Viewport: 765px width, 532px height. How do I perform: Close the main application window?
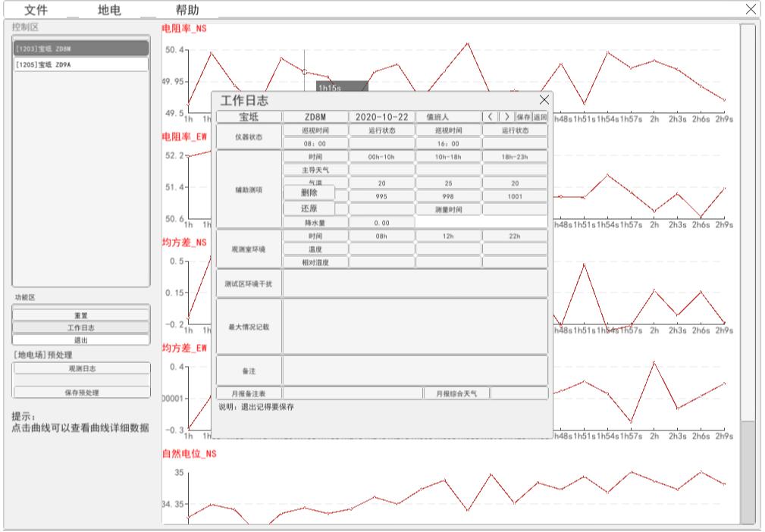point(751,9)
